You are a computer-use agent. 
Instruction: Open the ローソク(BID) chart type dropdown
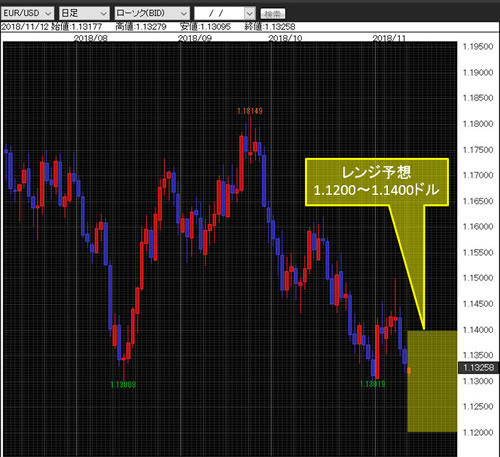152,13
